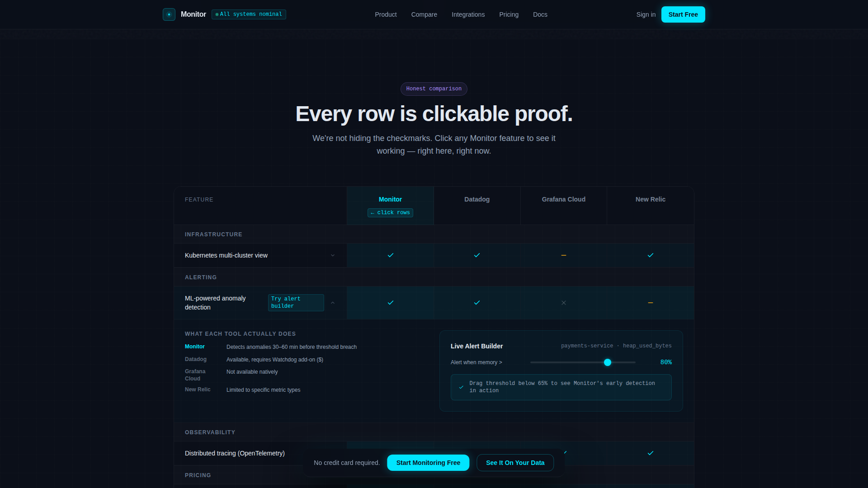The height and width of the screenshot is (488, 868).
Task: Click the 80% threshold value
Action: pos(666,362)
